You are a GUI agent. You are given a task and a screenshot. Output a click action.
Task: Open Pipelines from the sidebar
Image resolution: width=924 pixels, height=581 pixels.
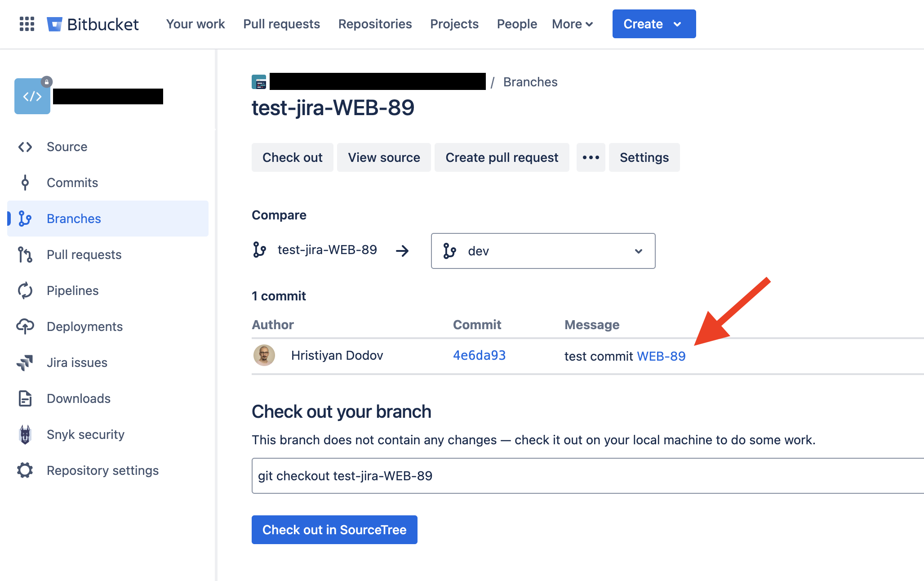tap(72, 290)
